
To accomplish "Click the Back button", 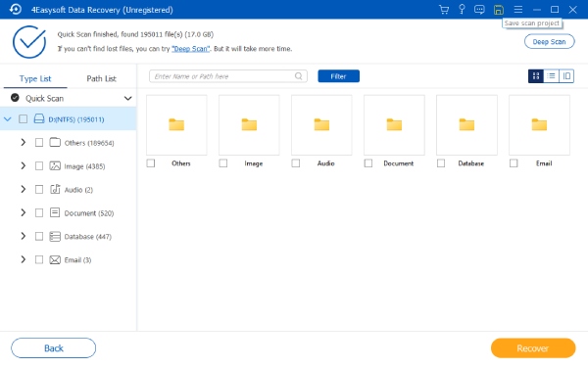I will (x=53, y=348).
